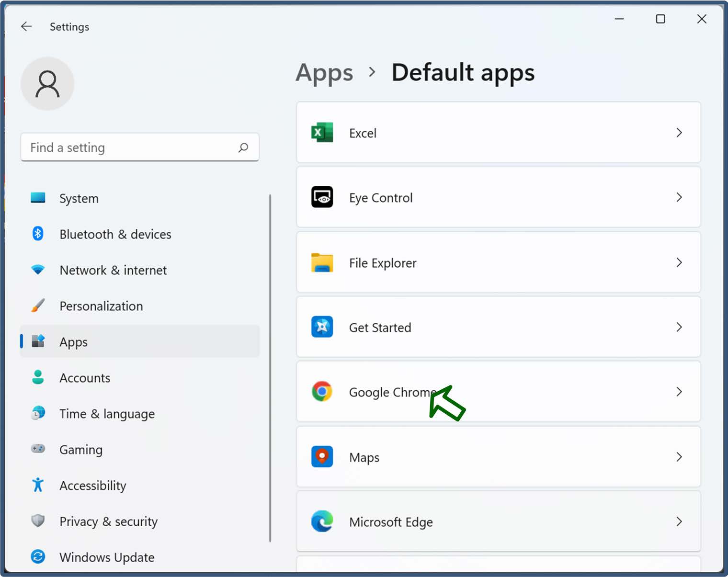Expand Excel defaults via chevron
This screenshot has width=728, height=577.
[x=679, y=133]
